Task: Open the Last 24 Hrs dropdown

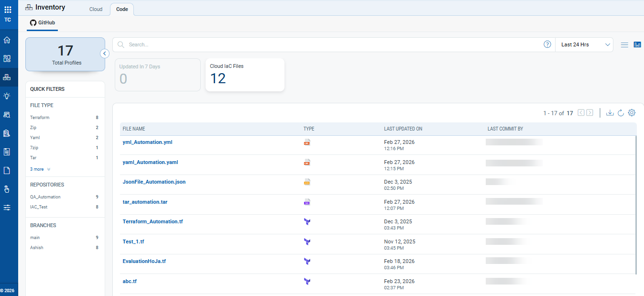Action: pyautogui.click(x=586, y=44)
